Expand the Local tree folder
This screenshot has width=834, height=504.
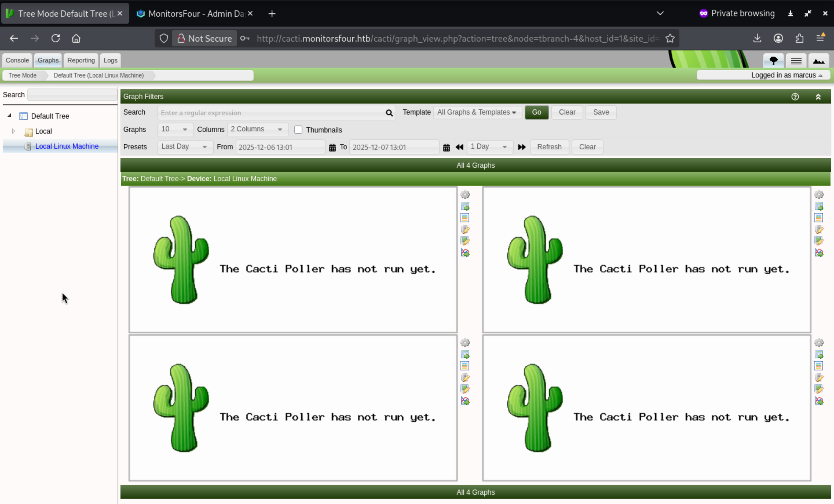point(13,131)
